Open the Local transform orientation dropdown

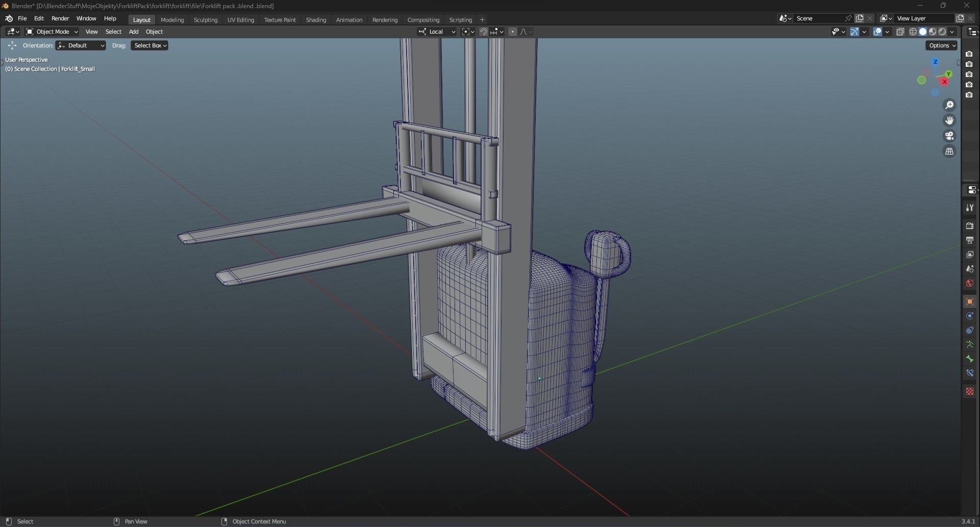click(437, 32)
